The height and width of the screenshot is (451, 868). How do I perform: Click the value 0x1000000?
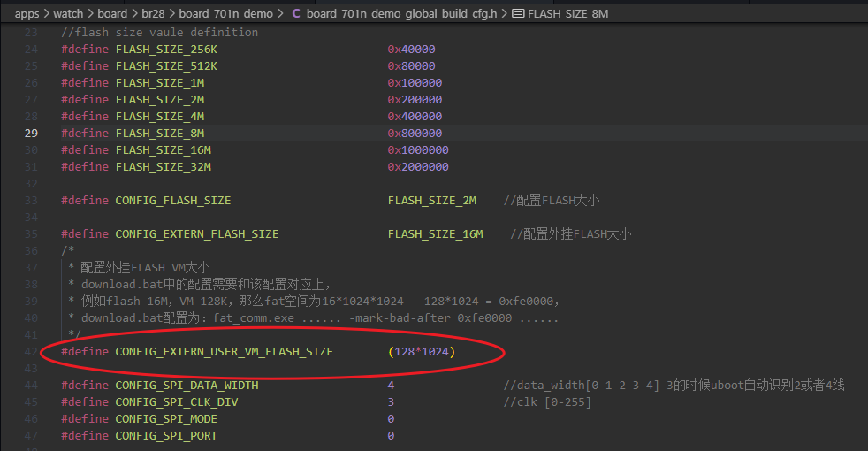point(418,150)
